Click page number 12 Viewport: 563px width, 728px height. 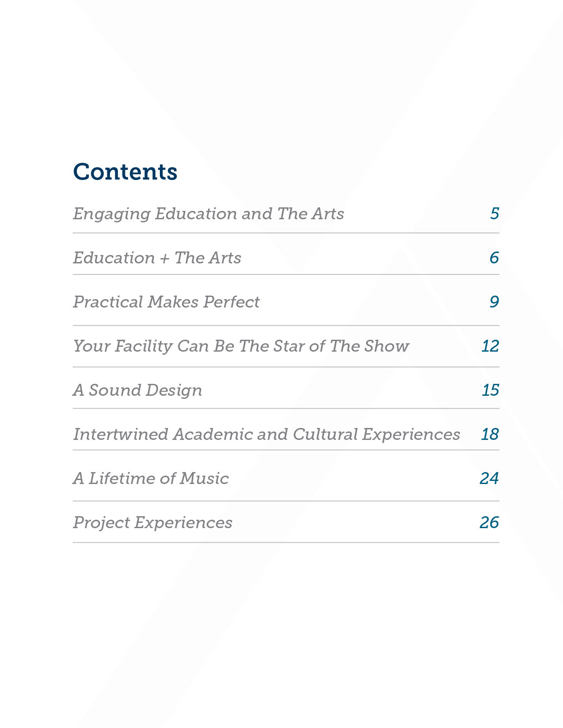point(490,346)
